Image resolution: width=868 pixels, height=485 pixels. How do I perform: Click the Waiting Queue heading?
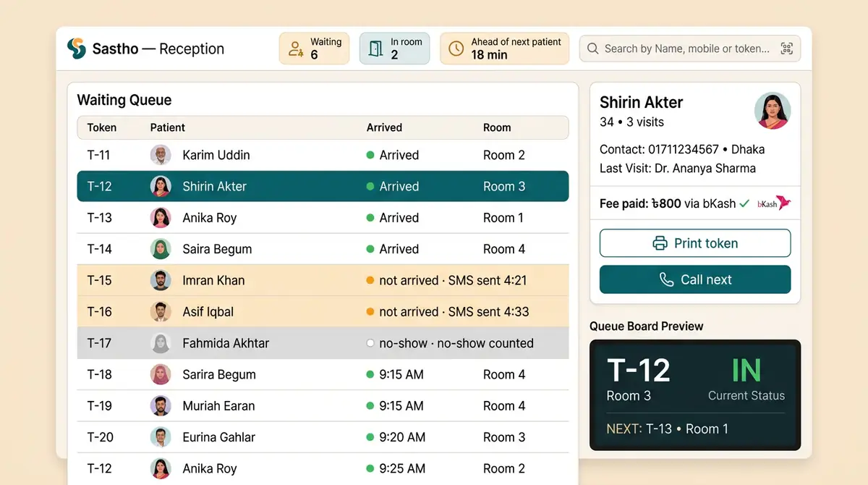(124, 100)
